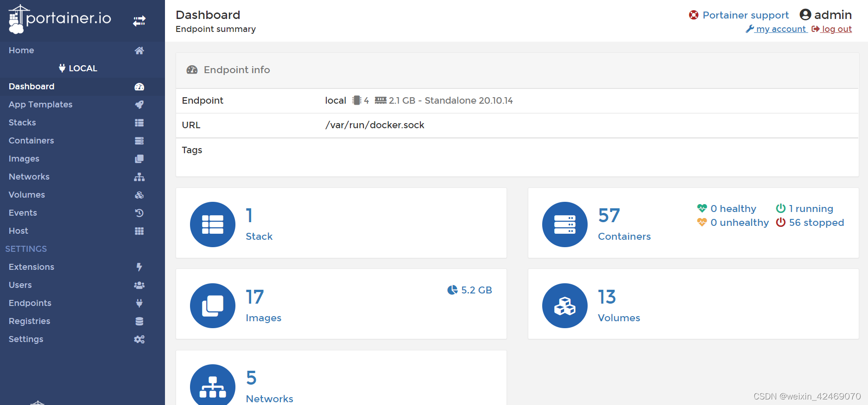Click the Standalone 20.10.14 endpoint text

(469, 100)
